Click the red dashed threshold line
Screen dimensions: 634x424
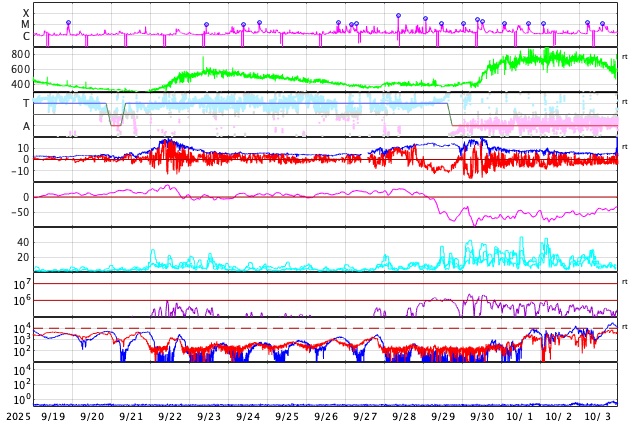point(300,328)
